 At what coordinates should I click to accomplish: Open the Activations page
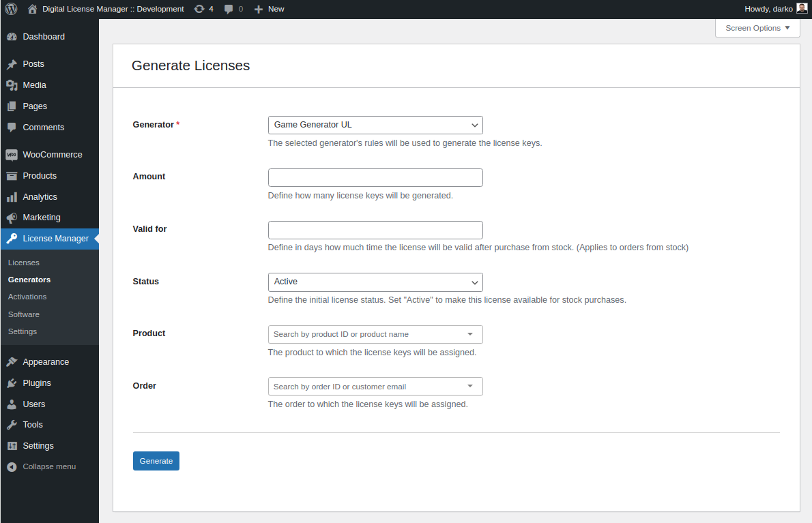27,296
